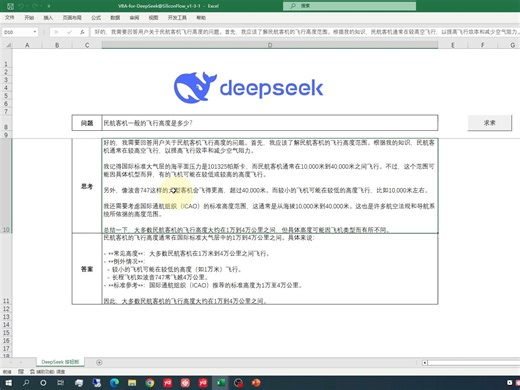Screen dimensions: 520x390
Task: Open Microsoft Edge from the taskbar
Action: (114, 383)
